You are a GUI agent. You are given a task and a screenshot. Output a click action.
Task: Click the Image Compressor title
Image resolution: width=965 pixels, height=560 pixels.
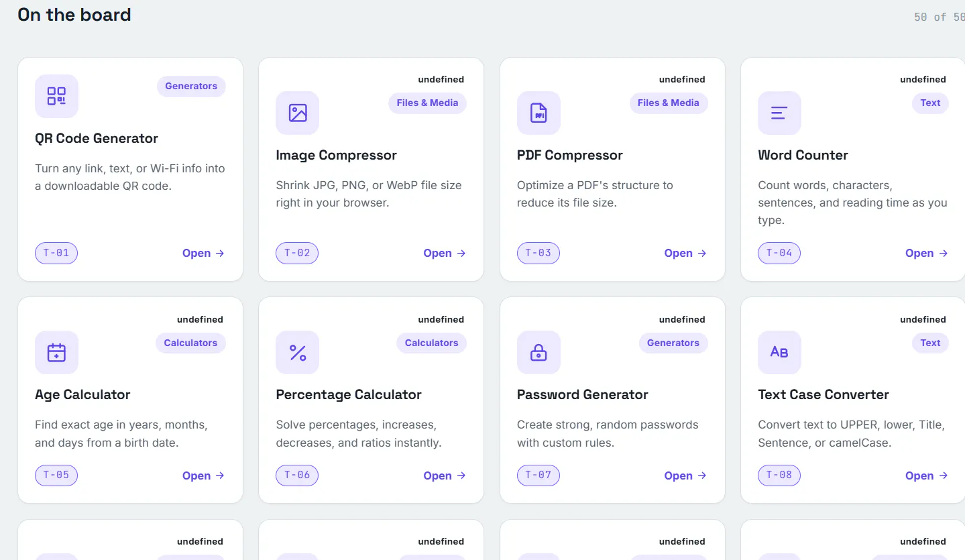click(x=336, y=155)
